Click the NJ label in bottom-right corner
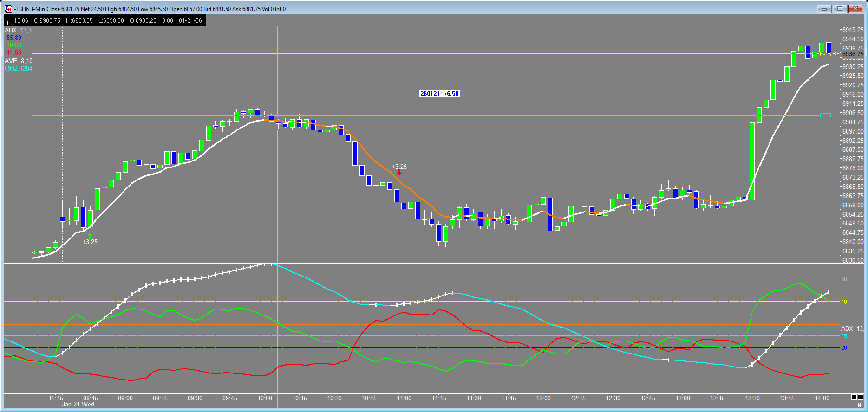The height and width of the screenshot is (412, 868). pyautogui.click(x=860, y=406)
